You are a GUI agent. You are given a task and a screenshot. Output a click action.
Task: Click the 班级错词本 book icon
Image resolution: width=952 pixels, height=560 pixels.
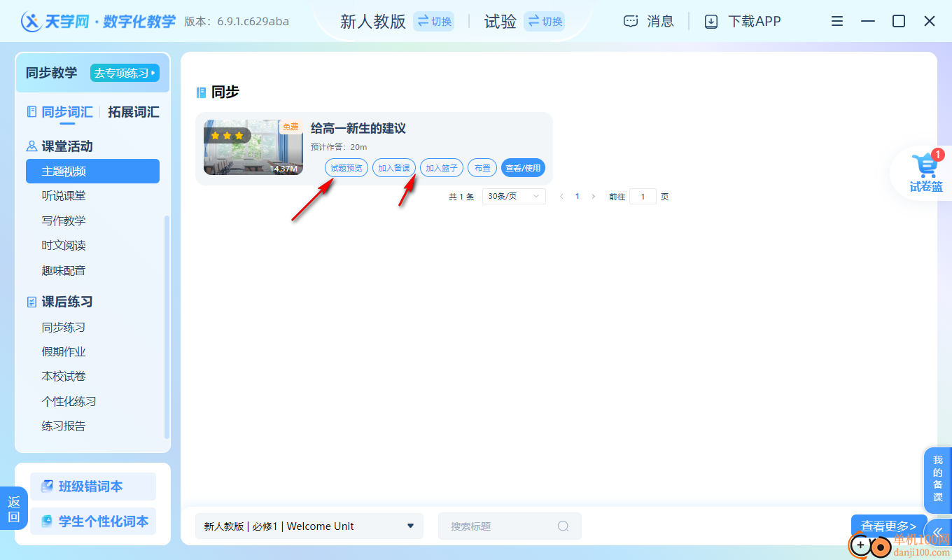(x=47, y=486)
